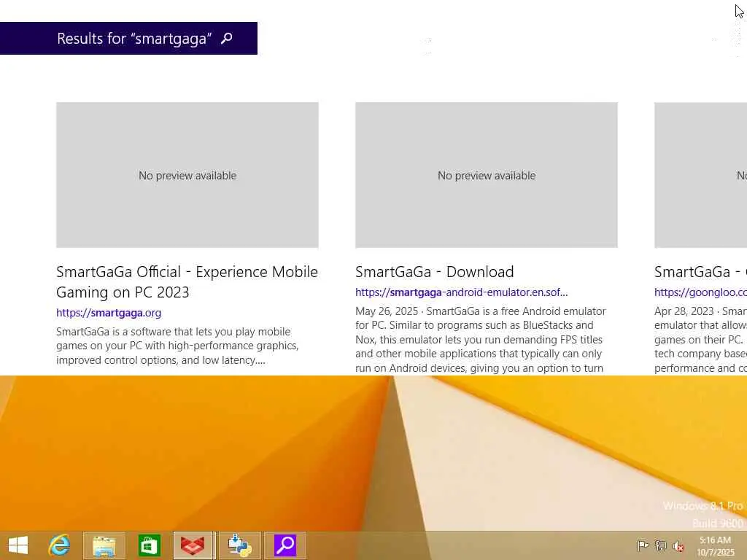Open the clock showing 5:16 AM
The image size is (747, 560).
coord(715,546)
